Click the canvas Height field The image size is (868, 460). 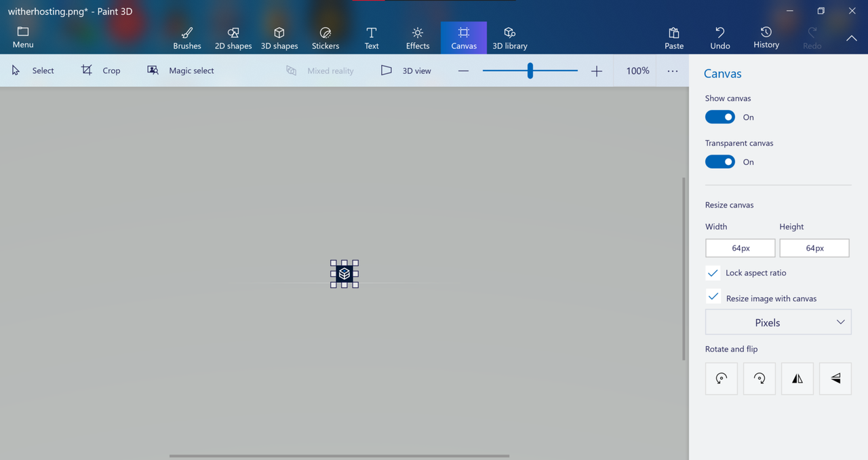tap(814, 248)
